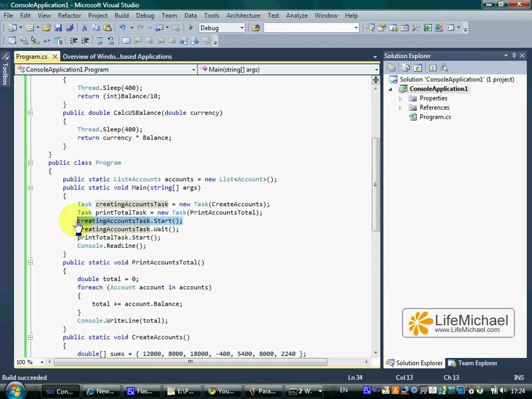
Task: Open the Properties Window toolbar icon
Action: pos(381,28)
